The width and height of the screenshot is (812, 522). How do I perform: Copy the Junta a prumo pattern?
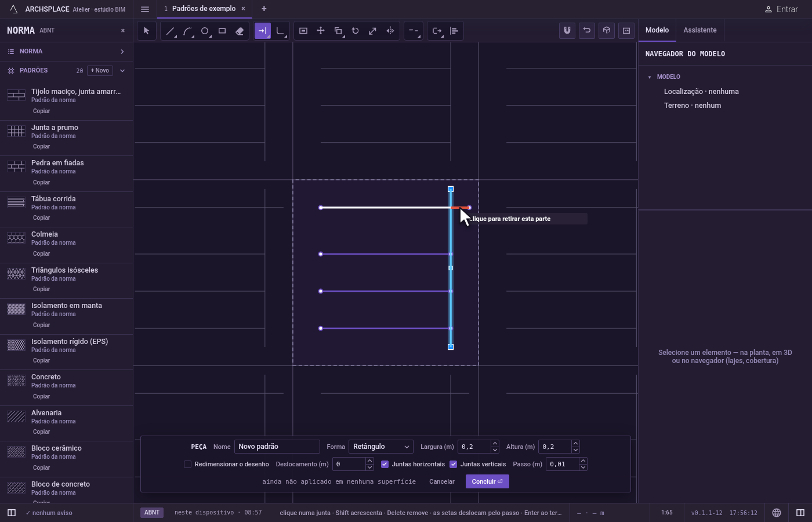coord(42,147)
